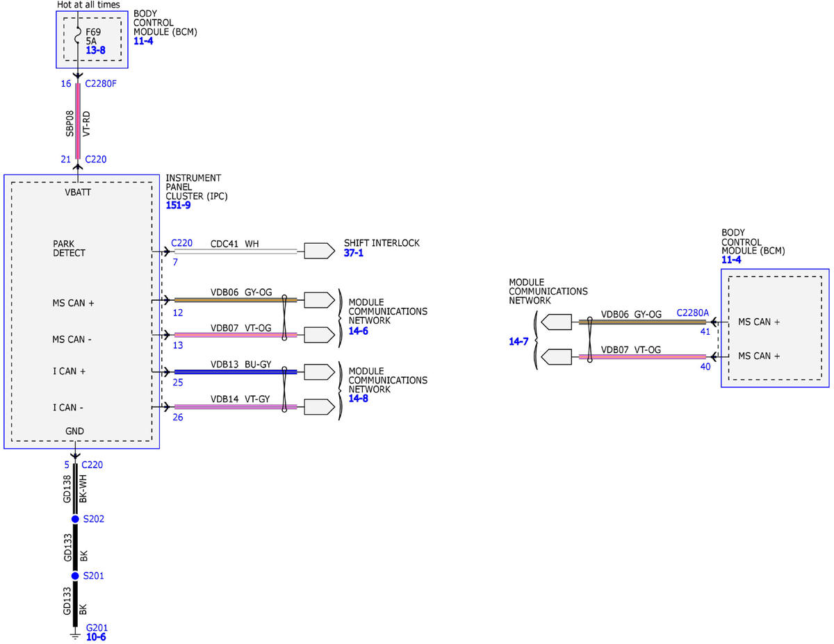Image resolution: width=834 pixels, height=644 pixels.
Task: Click the VDB07 VT-OG label near right BCM
Action: point(632,349)
